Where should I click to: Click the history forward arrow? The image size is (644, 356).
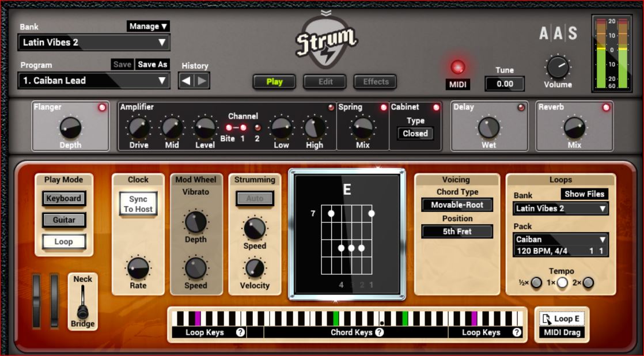click(202, 81)
